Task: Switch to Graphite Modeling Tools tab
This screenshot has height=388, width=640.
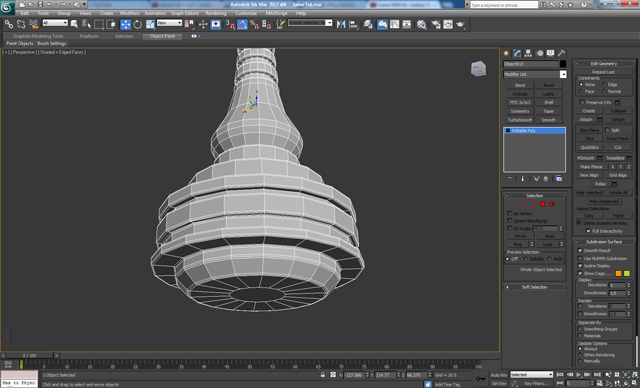Action: [38, 36]
